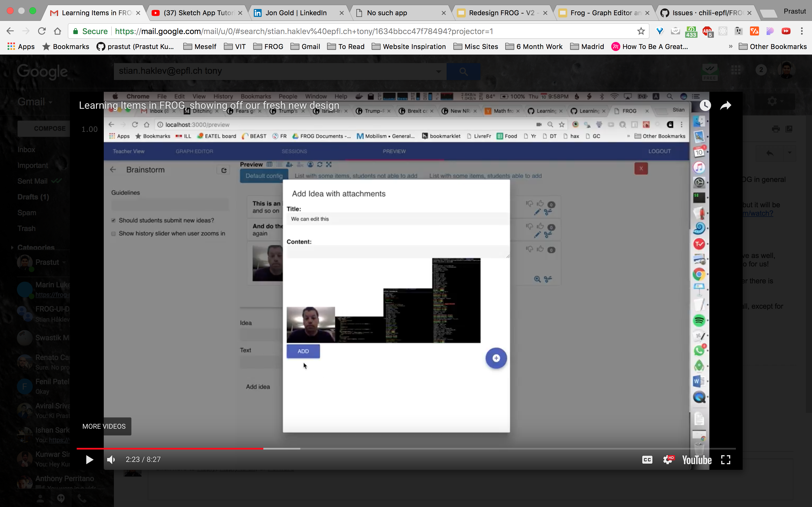Mute the video volume

111,459
